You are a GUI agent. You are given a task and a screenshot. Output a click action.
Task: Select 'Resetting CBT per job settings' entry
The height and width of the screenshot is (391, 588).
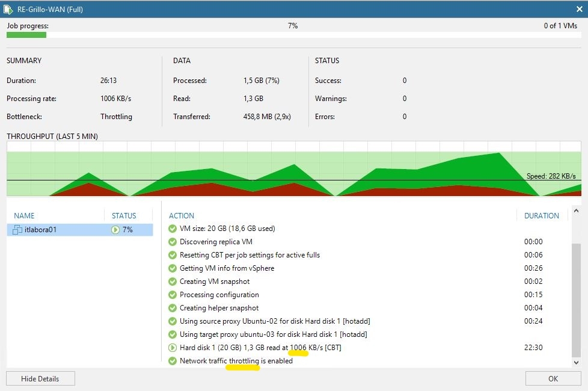250,255
